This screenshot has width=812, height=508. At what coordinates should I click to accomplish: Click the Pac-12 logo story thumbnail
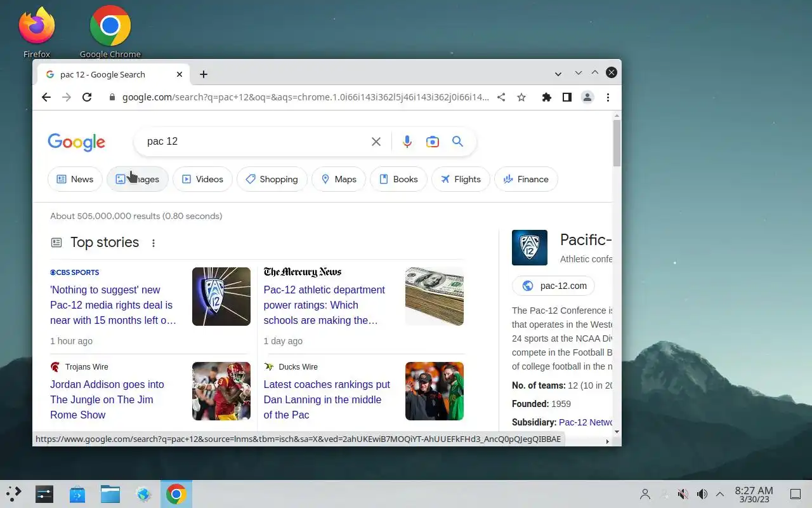click(x=221, y=297)
